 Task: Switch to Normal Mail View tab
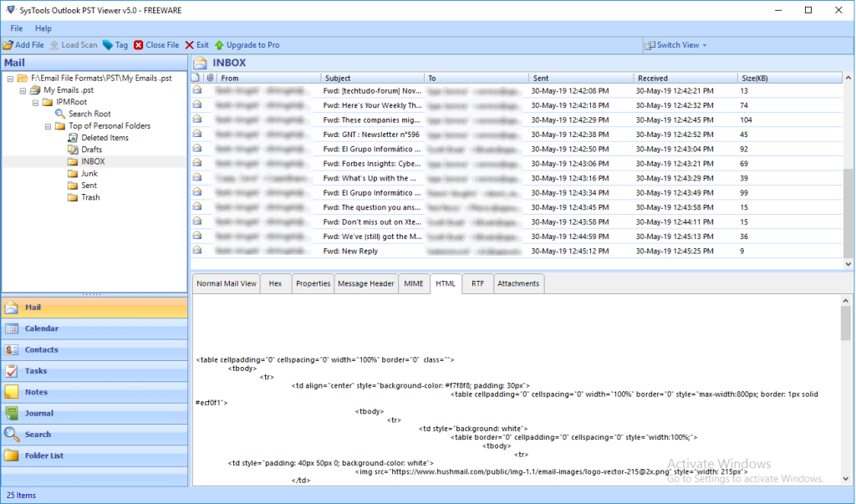[x=226, y=284]
